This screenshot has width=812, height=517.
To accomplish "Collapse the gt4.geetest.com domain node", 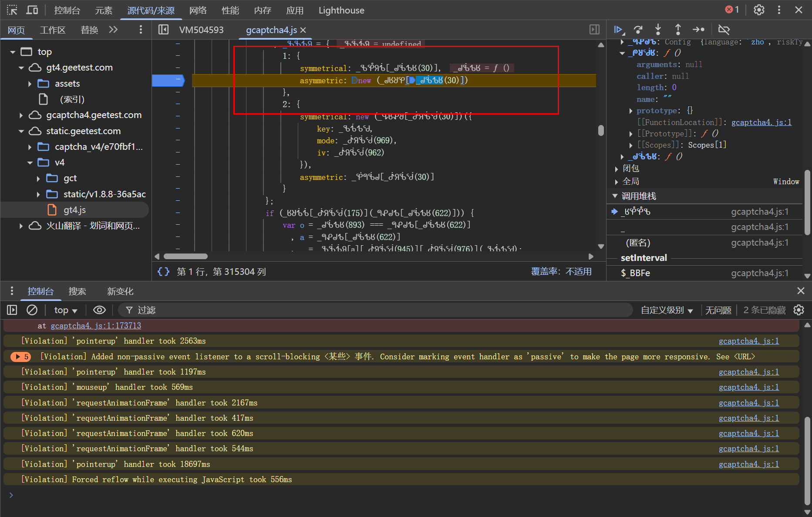I will (x=21, y=68).
